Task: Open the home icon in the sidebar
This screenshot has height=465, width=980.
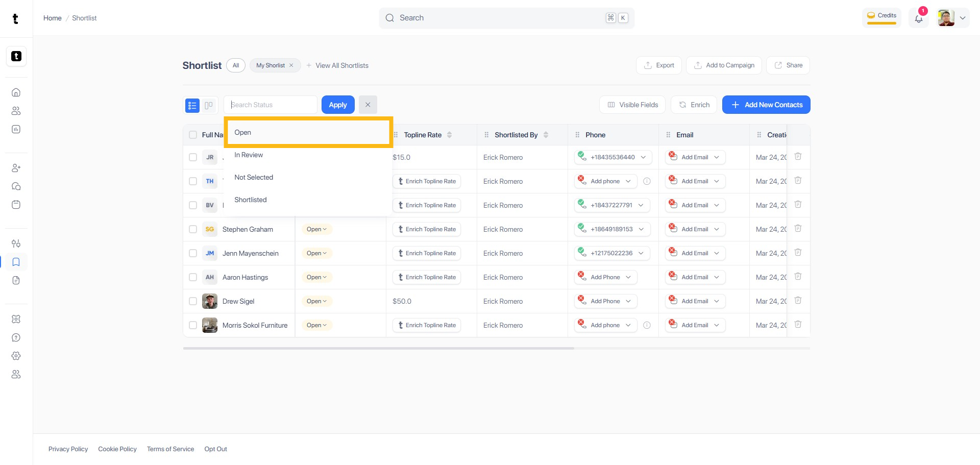Action: point(16,92)
